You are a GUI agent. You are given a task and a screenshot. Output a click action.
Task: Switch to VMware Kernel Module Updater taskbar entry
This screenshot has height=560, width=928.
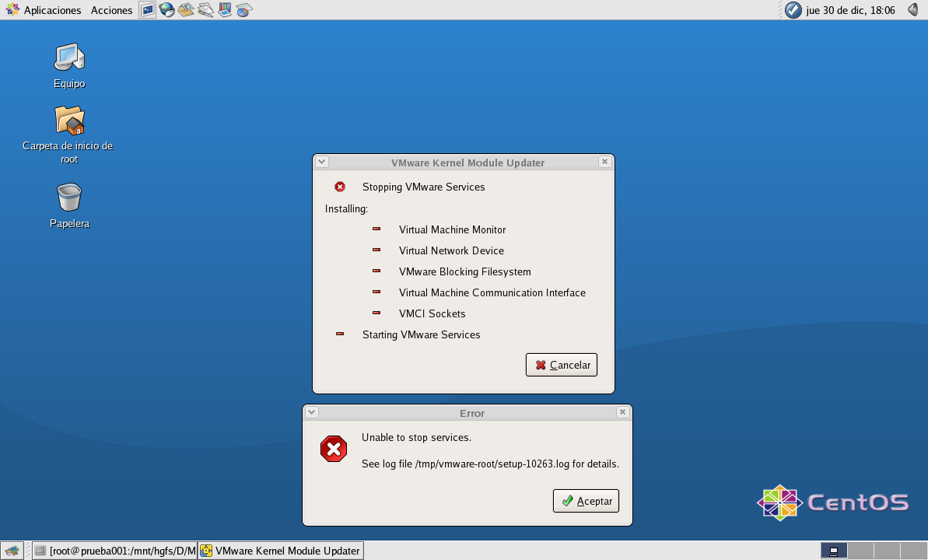[281, 551]
